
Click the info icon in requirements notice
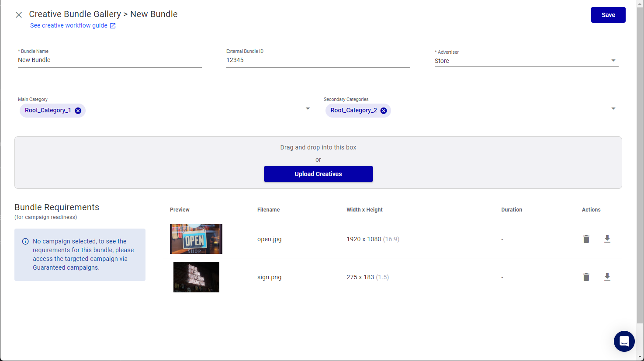pos(25,242)
